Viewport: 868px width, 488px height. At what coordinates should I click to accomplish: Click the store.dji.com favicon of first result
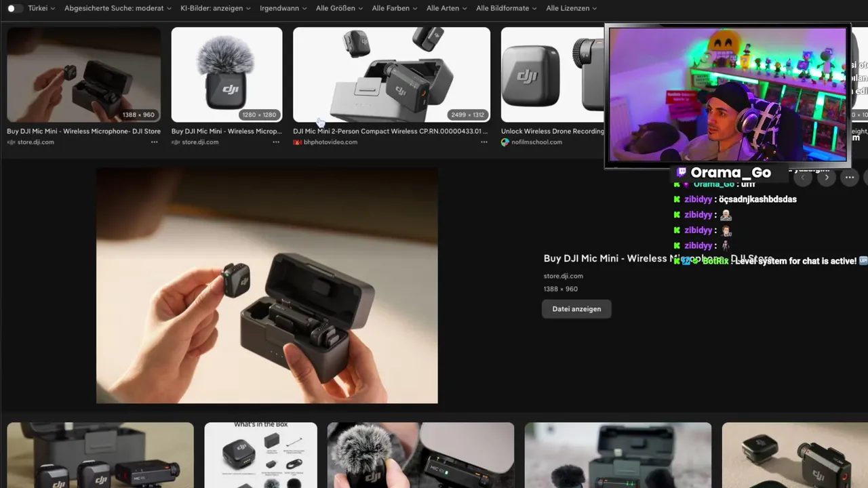point(11,142)
